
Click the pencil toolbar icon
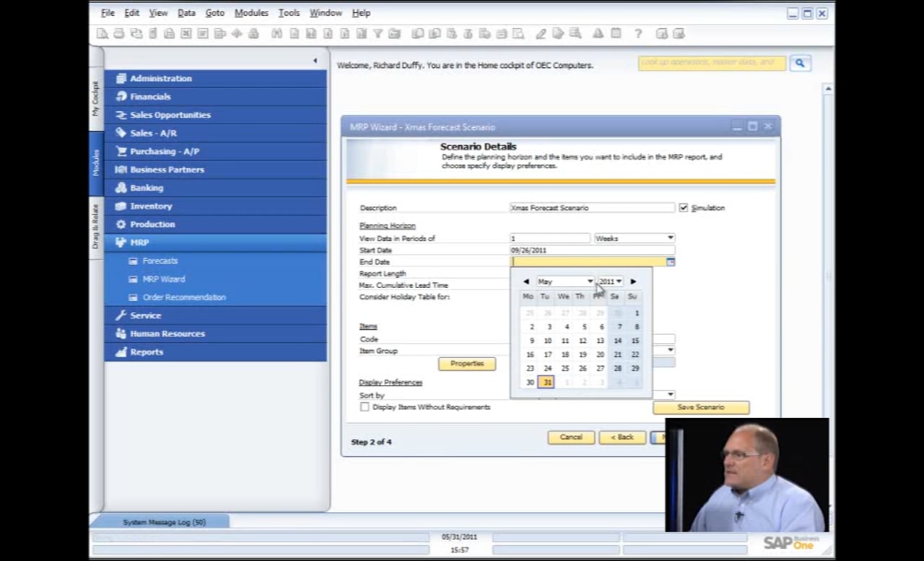point(541,33)
